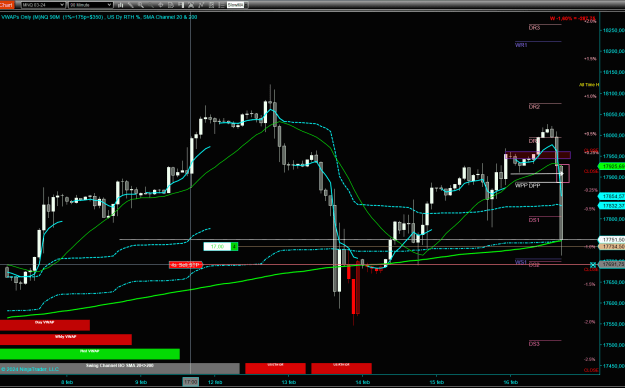Click the green 17925.69 price marker
Image resolution: width=625 pixels, height=388 pixels.
pos(612,166)
